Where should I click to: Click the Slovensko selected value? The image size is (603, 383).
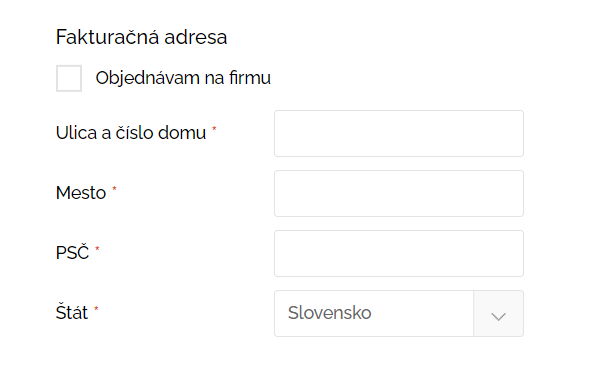click(x=330, y=313)
